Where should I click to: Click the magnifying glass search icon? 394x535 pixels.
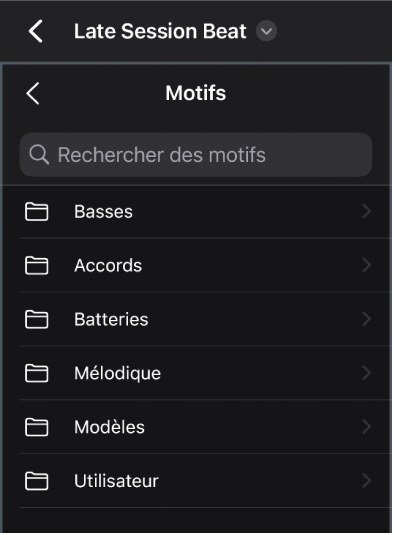point(39,155)
